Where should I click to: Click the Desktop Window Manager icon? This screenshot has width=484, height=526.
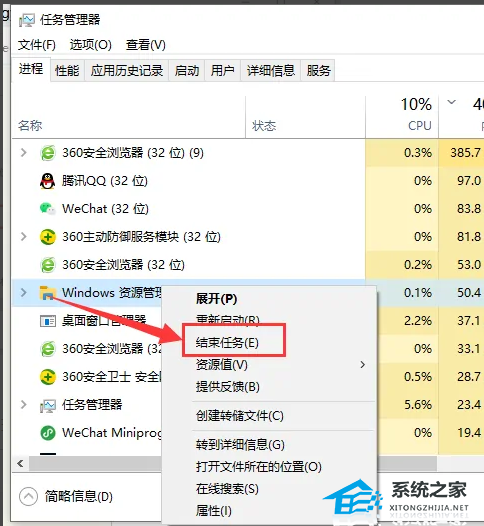click(x=47, y=321)
